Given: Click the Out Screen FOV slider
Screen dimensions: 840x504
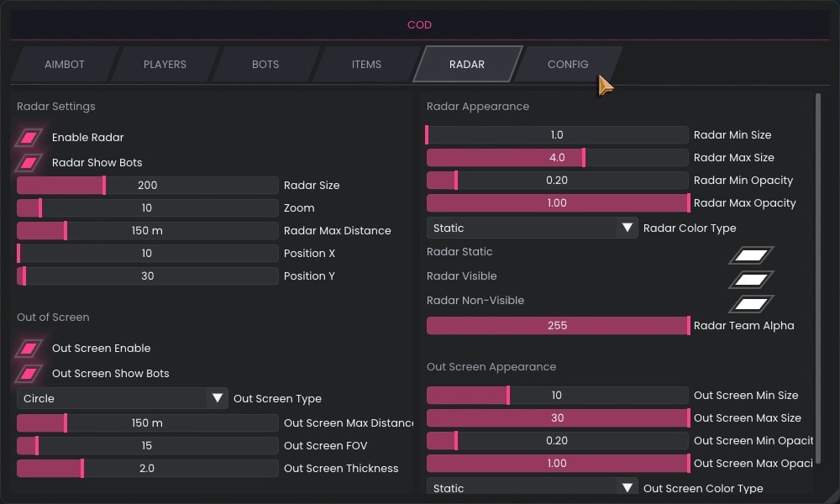Looking at the screenshot, I should (147, 445).
